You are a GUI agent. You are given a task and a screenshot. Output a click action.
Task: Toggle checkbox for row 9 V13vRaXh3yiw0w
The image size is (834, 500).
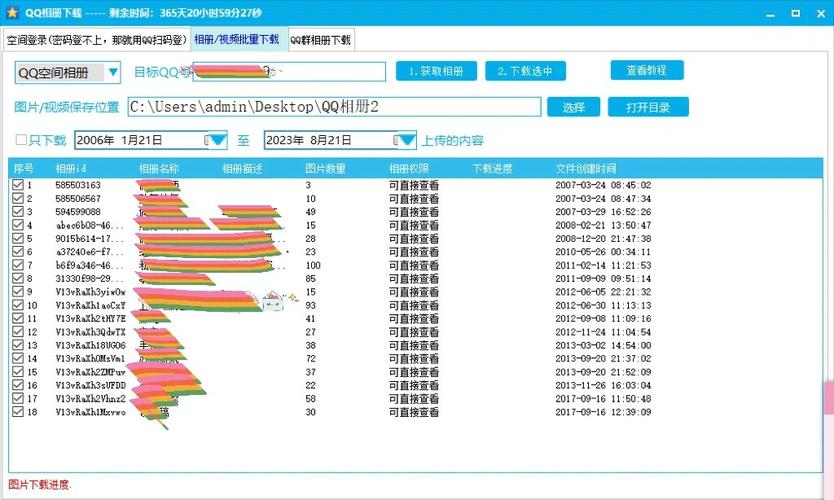[18, 291]
